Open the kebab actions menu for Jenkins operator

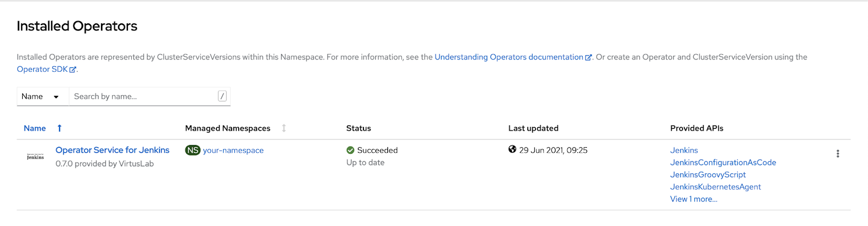point(838,154)
